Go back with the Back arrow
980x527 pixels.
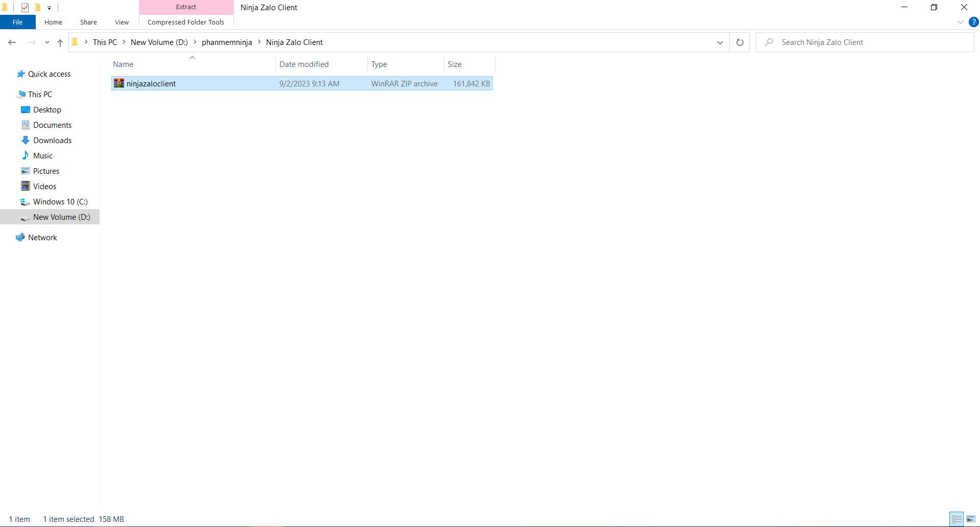12,42
